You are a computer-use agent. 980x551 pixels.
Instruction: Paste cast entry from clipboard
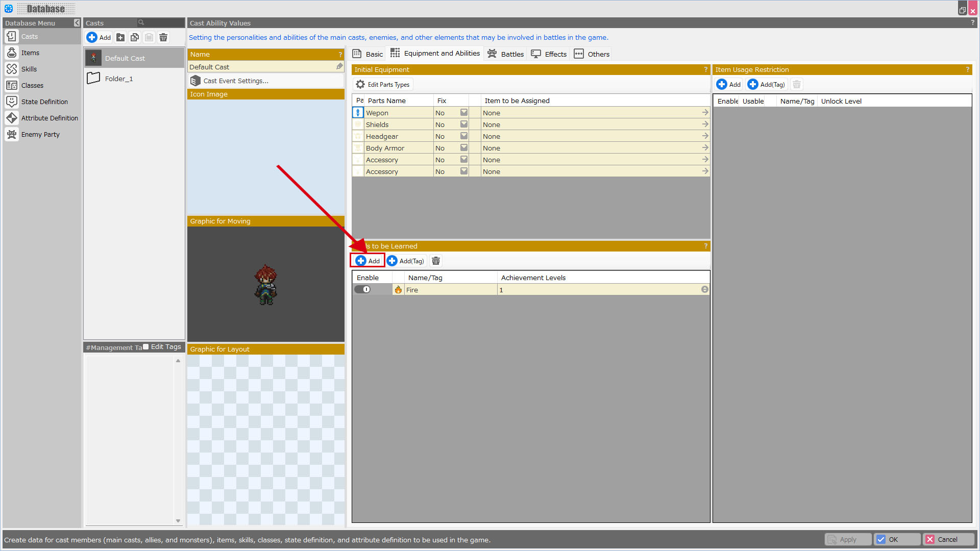point(149,37)
